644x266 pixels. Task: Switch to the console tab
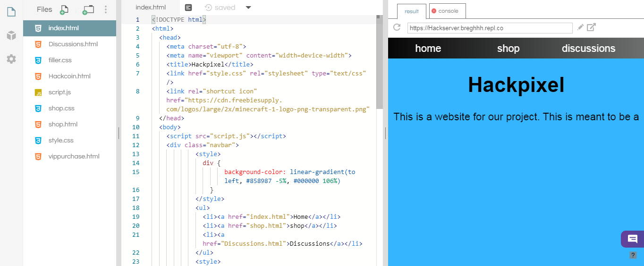(x=448, y=11)
